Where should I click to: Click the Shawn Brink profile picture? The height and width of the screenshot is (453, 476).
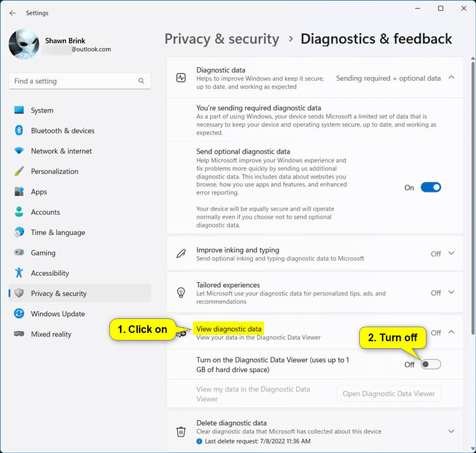(24, 44)
